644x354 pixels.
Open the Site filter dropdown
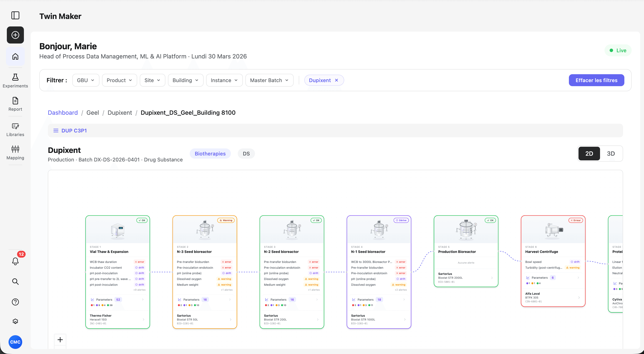pos(152,80)
